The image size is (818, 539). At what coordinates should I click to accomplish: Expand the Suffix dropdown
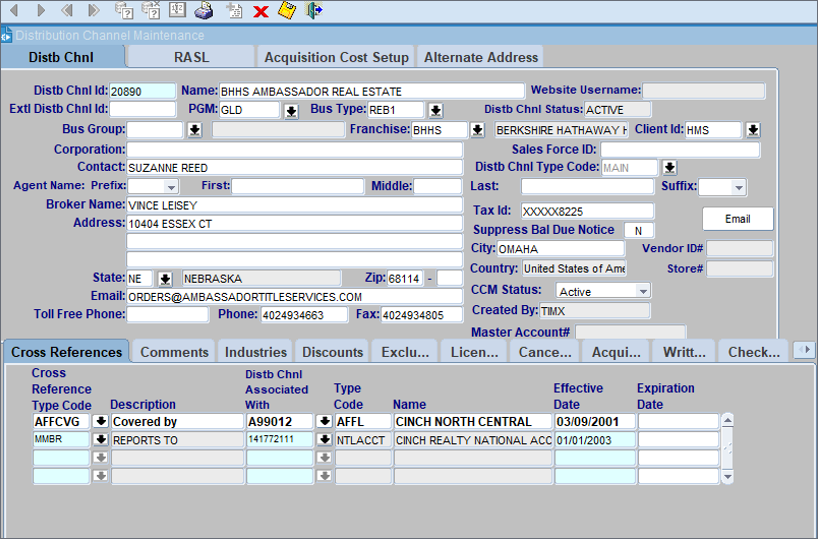coord(738,187)
